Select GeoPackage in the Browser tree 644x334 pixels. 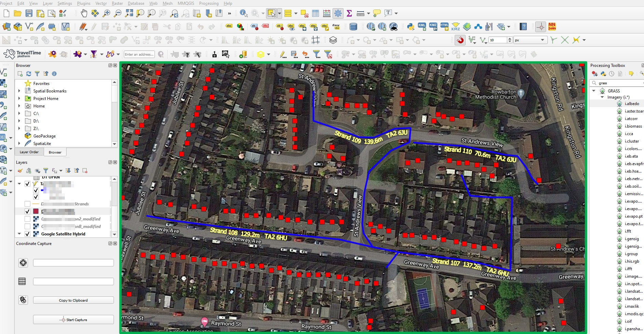click(x=44, y=136)
